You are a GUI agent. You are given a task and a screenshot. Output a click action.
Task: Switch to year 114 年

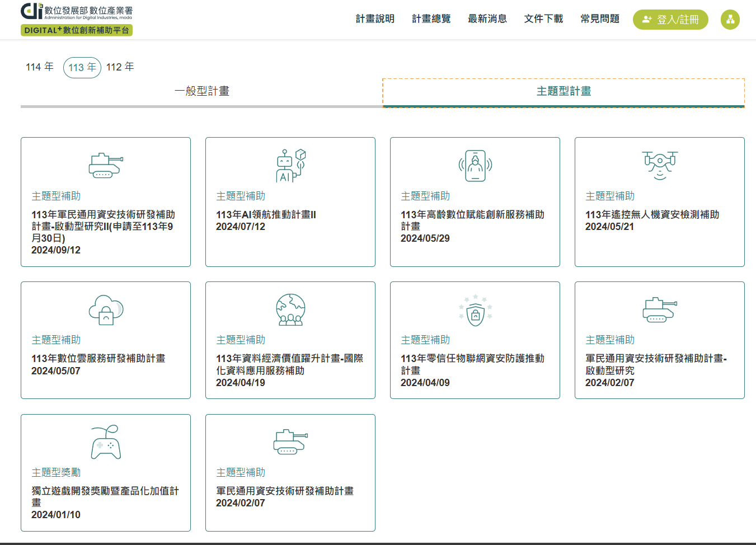[40, 67]
